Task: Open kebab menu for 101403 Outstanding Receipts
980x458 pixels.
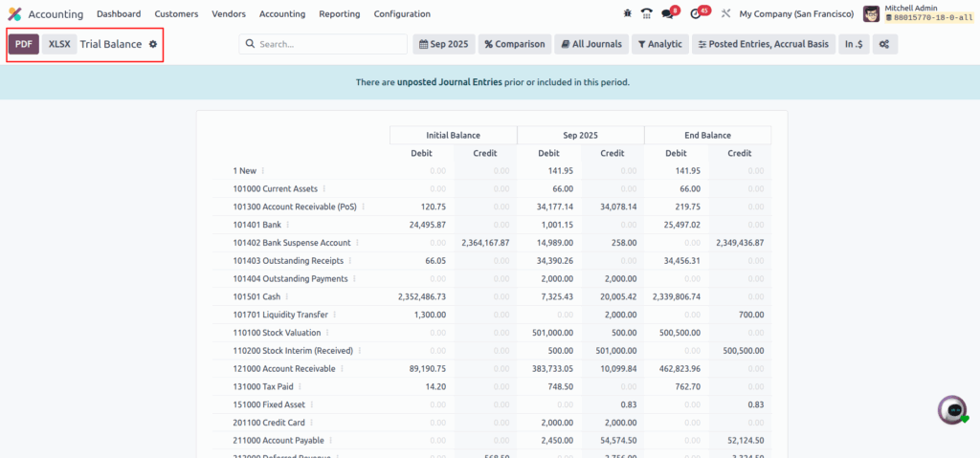Action: (x=349, y=261)
